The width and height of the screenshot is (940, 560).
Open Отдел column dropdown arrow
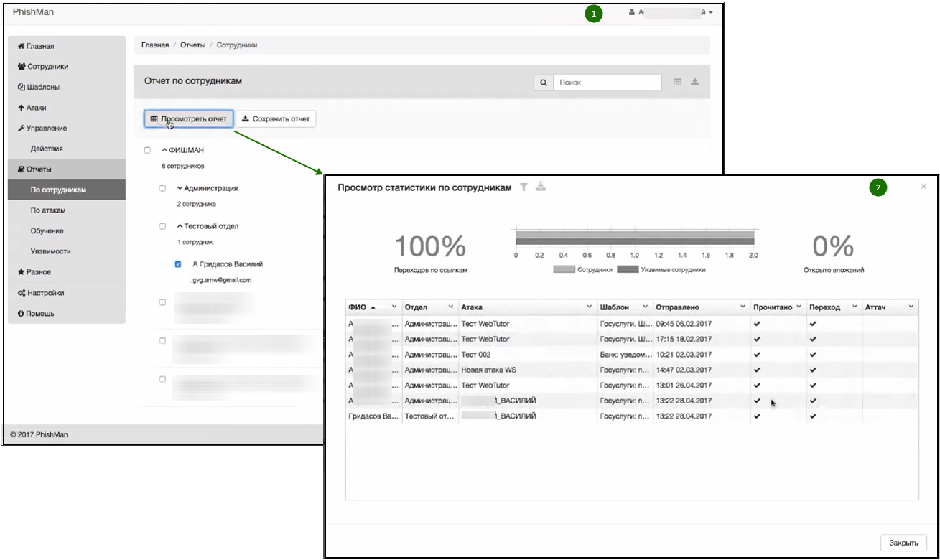(x=451, y=307)
